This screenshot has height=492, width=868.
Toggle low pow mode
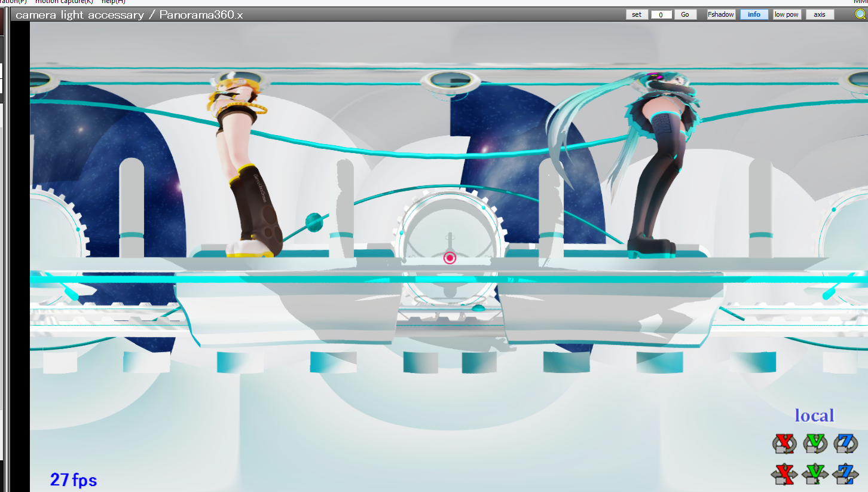(x=787, y=14)
